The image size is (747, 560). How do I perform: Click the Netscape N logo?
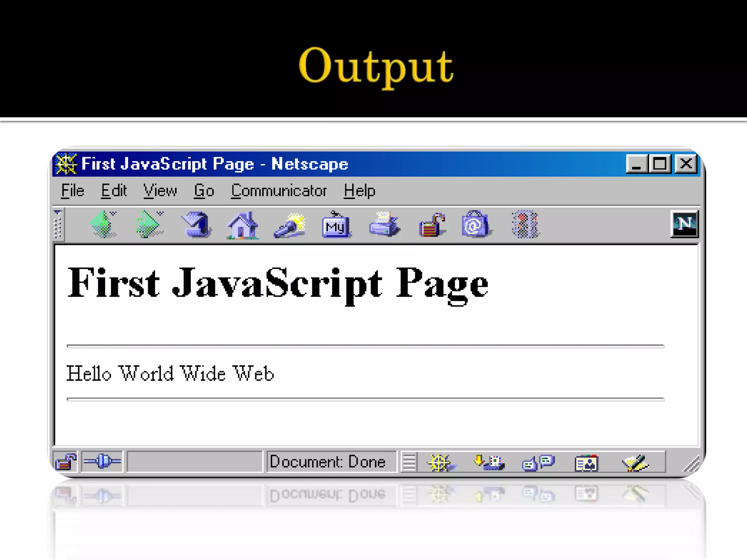[685, 224]
